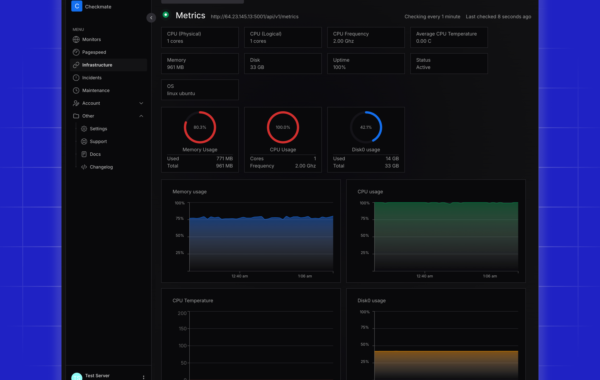This screenshot has width=600, height=380.
Task: Expand the Account menu chevron
Action: click(141, 103)
